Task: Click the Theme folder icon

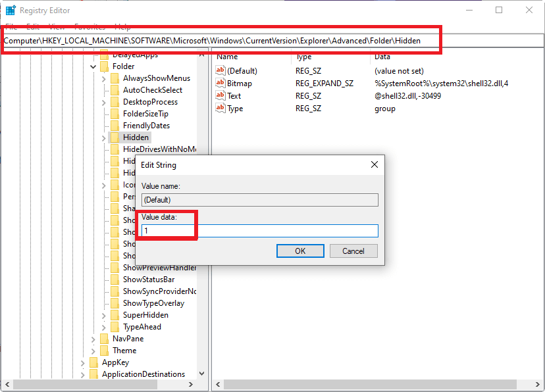Action: click(104, 351)
